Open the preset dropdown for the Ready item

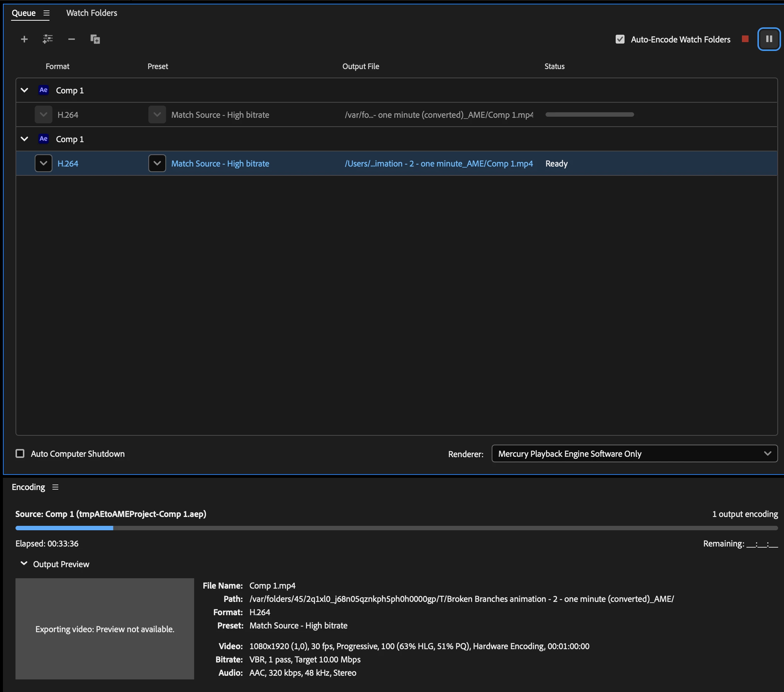click(157, 164)
